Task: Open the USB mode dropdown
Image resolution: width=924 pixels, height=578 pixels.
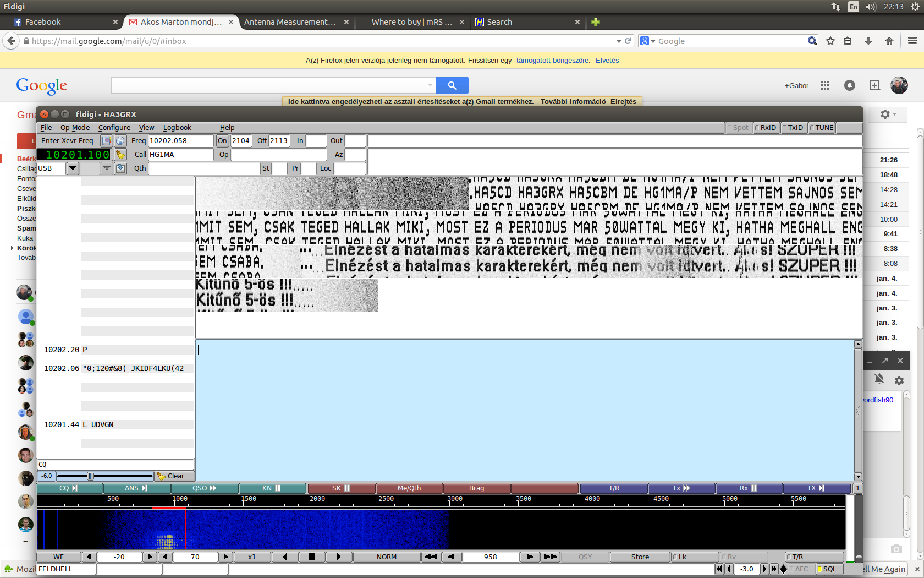Action: tap(73, 168)
